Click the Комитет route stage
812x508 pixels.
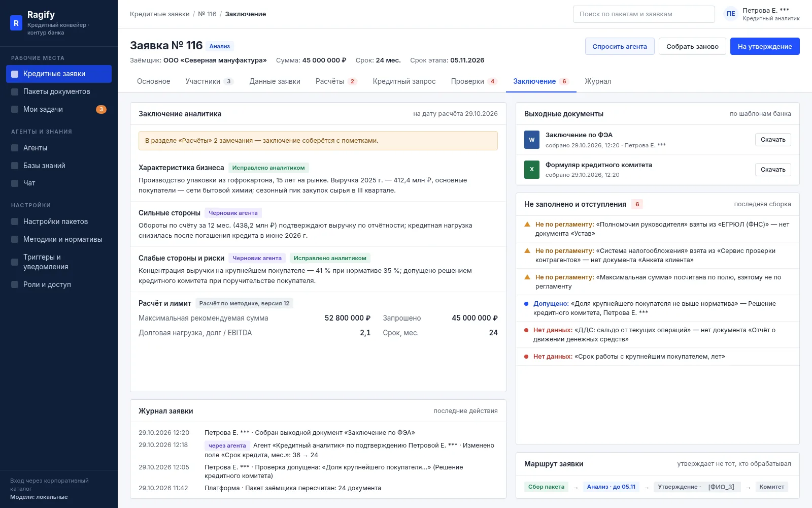tap(771, 487)
